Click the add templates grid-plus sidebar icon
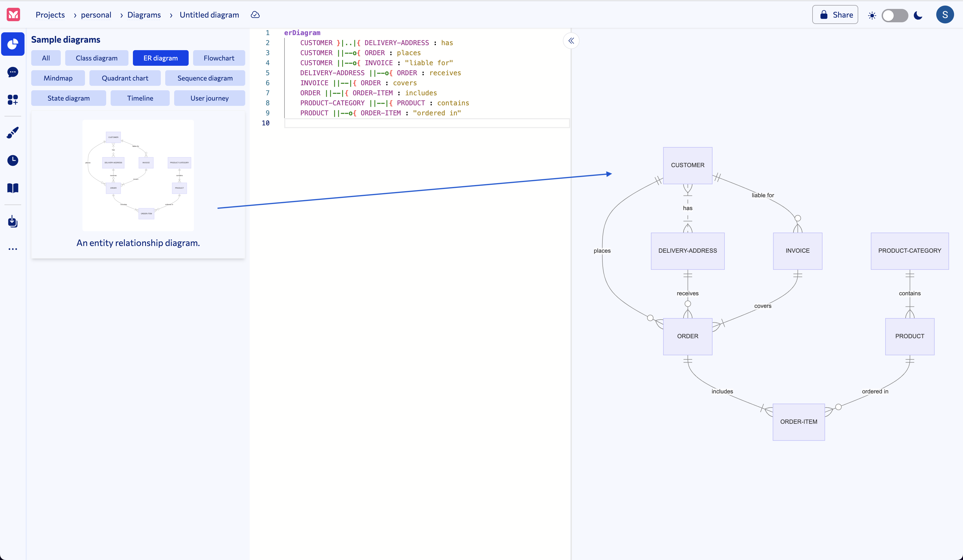The height and width of the screenshot is (560, 963). click(x=13, y=100)
